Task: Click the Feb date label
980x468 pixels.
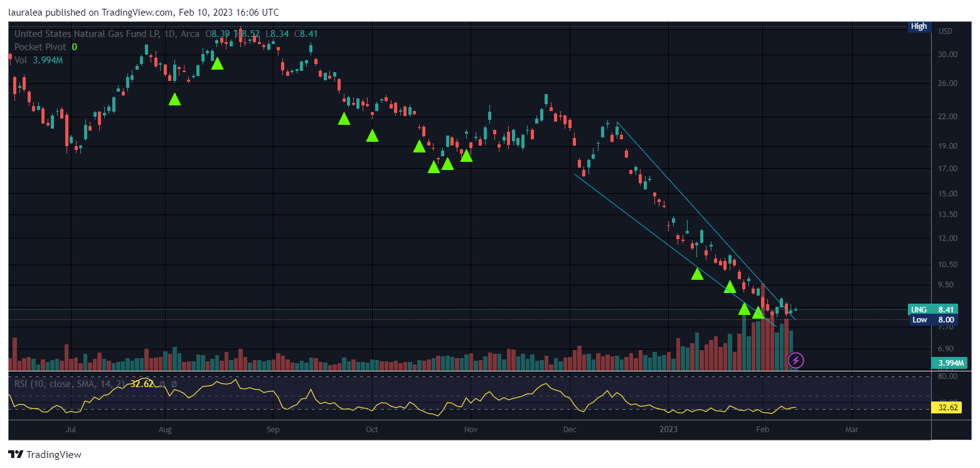Action: coord(762,430)
